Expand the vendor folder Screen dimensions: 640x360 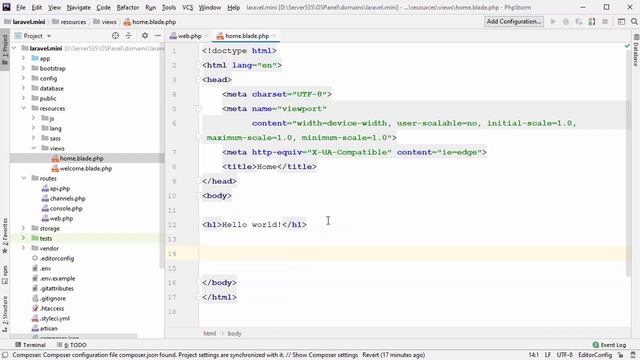pos(23,248)
